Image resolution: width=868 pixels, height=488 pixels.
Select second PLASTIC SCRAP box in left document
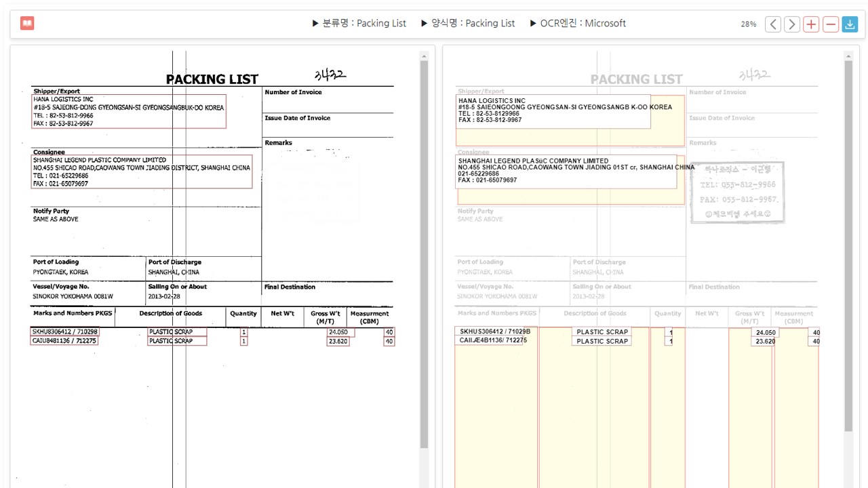(x=177, y=341)
